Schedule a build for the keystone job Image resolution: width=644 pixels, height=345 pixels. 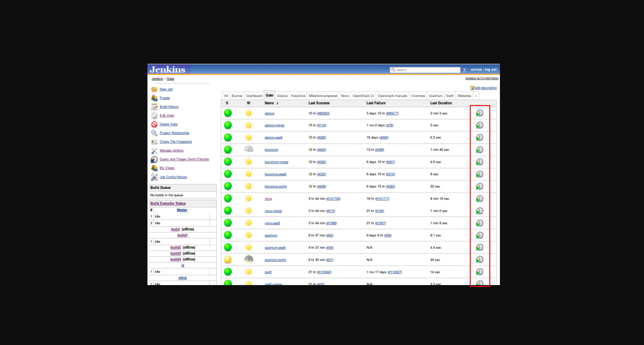click(479, 149)
